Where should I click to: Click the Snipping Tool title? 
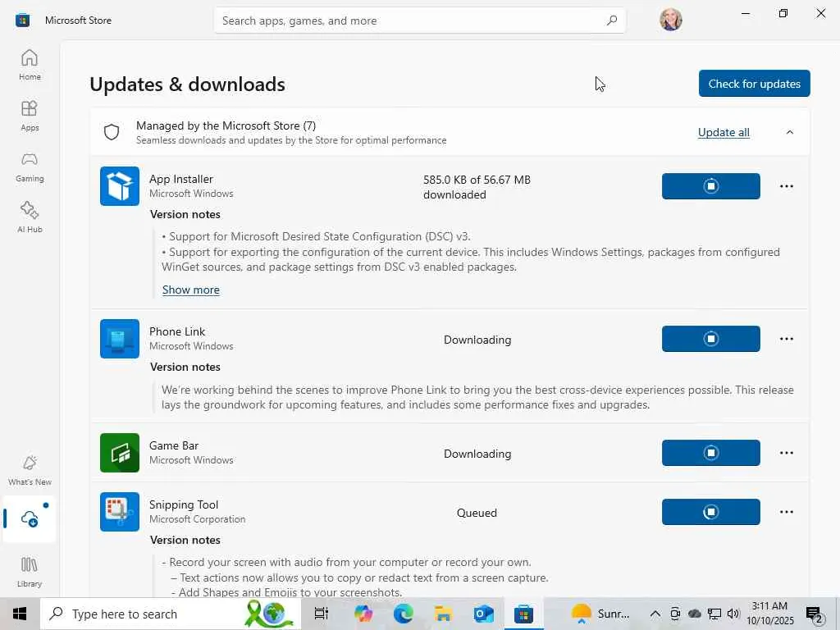coord(183,504)
